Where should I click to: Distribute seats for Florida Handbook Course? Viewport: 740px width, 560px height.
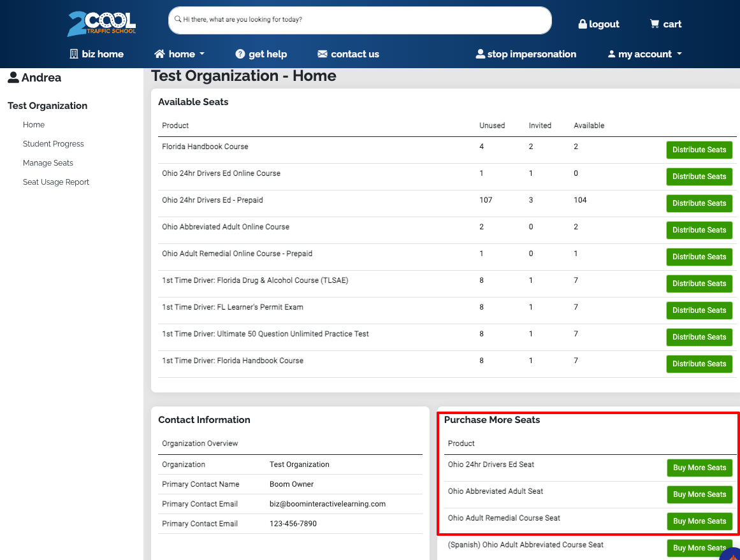coord(699,150)
